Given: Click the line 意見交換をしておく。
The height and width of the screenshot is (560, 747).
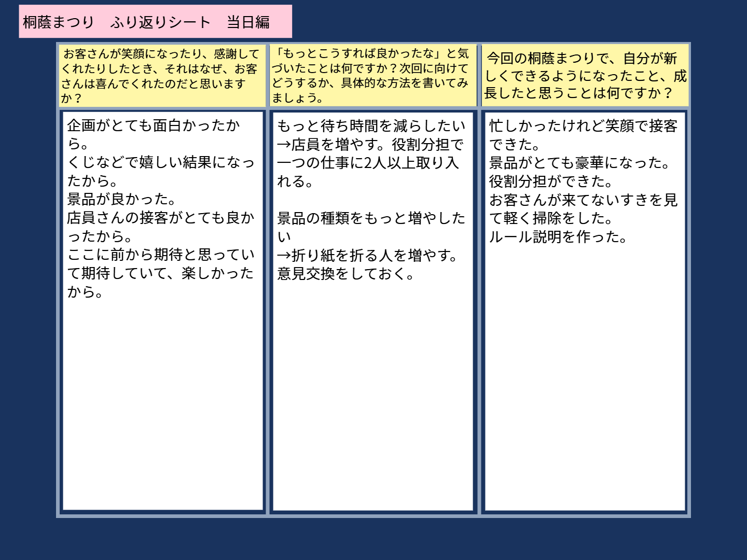Looking at the screenshot, I should click(346, 274).
